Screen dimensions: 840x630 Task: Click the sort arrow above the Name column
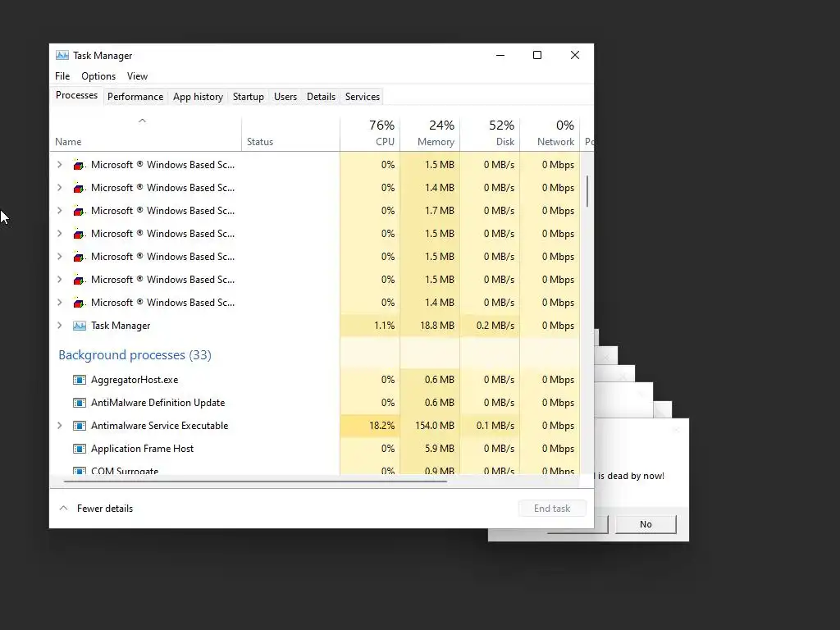point(142,121)
